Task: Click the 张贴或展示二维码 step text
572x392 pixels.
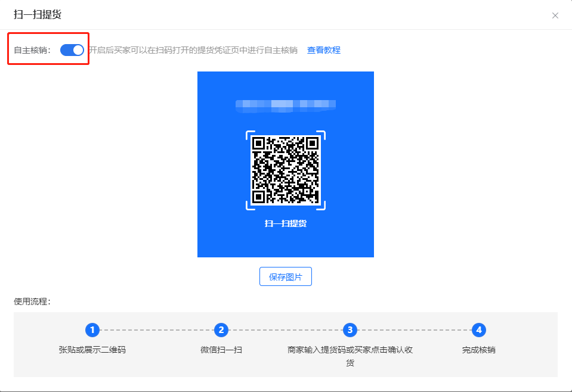Action: (x=92, y=350)
